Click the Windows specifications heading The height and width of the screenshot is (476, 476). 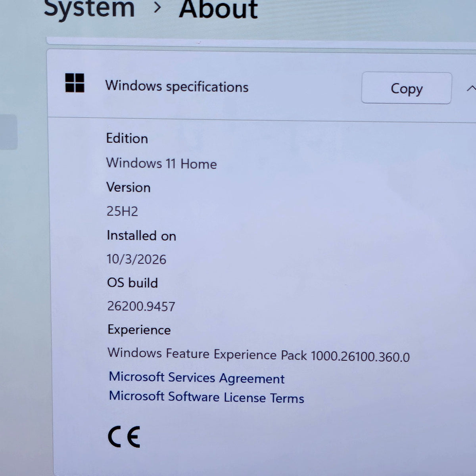click(x=177, y=86)
